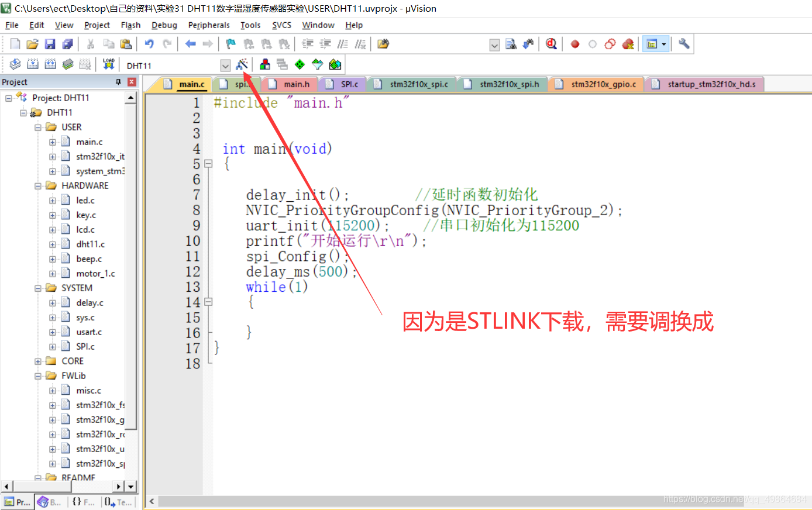Translate the current file icon
The height and width of the screenshot is (510, 812).
[x=15, y=64]
